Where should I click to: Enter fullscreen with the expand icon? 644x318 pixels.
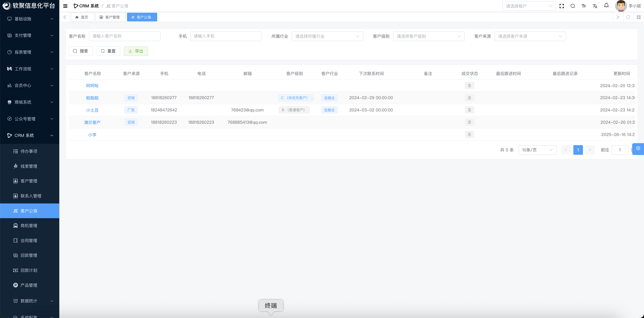point(561,6)
